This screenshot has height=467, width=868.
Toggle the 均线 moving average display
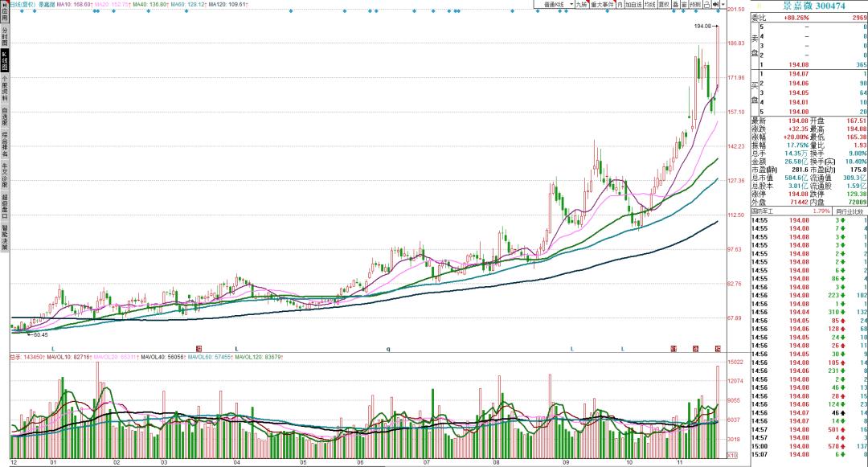click(649, 4)
